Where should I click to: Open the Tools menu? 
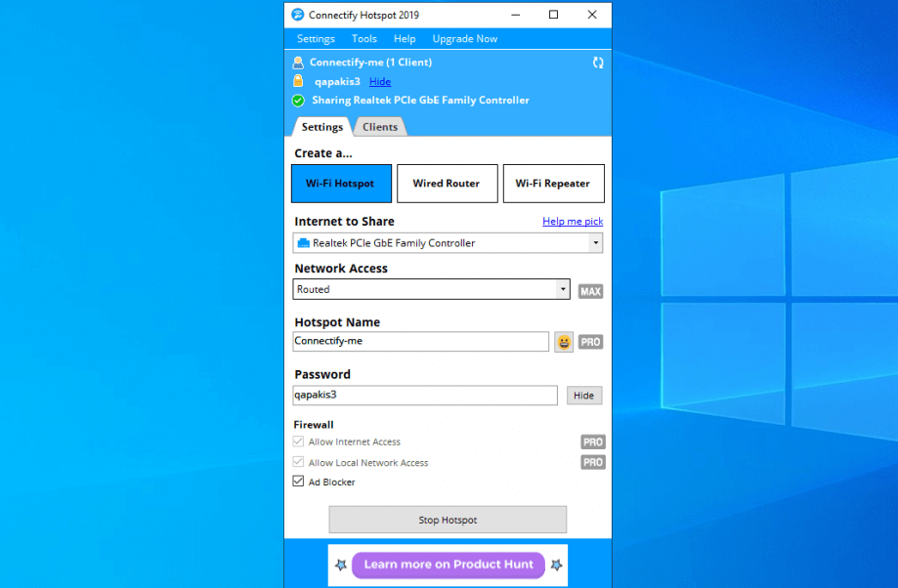click(x=363, y=38)
